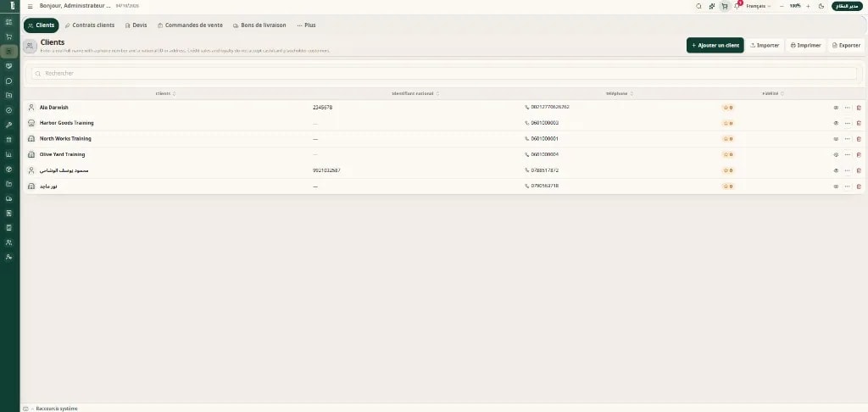Sort by the téléphone column header

620,93
